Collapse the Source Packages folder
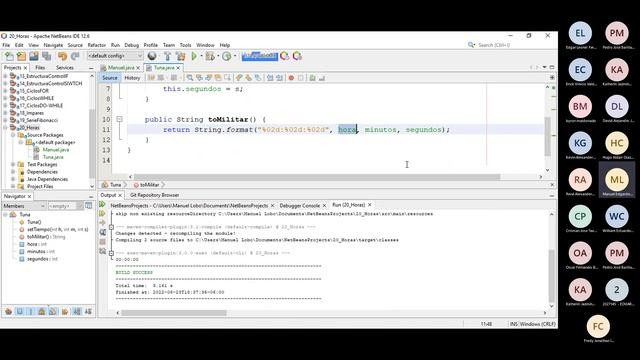The width and height of the screenshot is (640, 360). point(13,135)
